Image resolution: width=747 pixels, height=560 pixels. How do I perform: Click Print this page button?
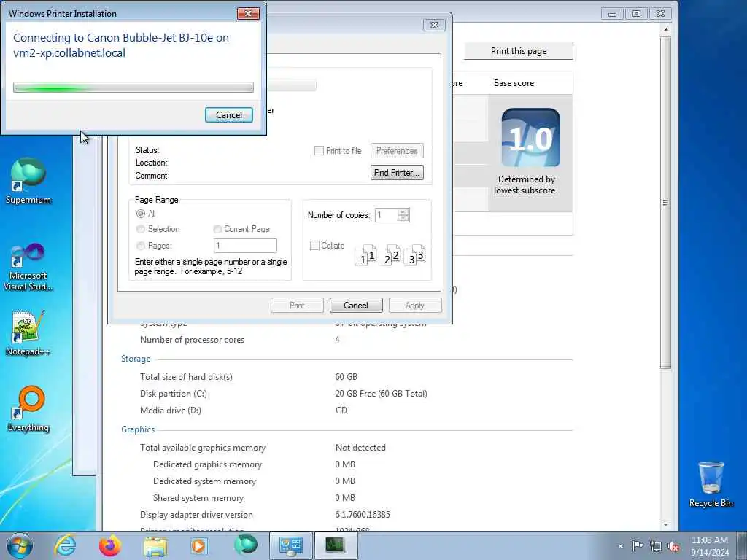coord(519,51)
